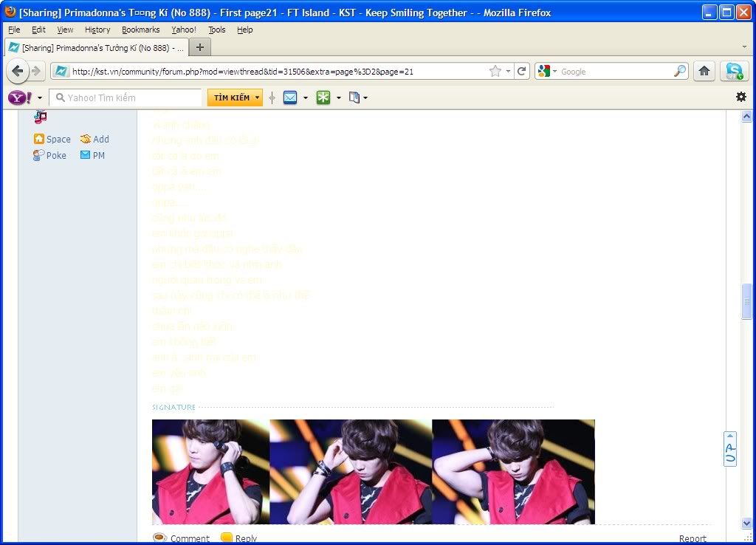Image resolution: width=756 pixels, height=545 pixels.
Task: Click the vertical scrollbar thumb
Action: pyautogui.click(x=746, y=301)
